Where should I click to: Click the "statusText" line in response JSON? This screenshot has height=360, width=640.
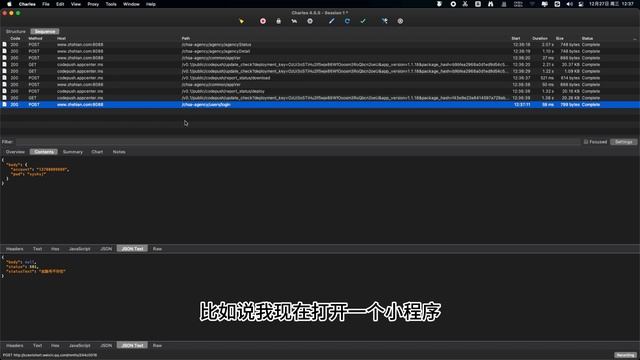tap(36, 271)
